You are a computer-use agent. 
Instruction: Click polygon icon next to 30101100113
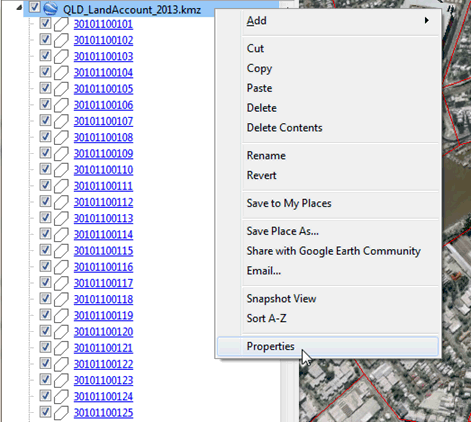(61, 219)
